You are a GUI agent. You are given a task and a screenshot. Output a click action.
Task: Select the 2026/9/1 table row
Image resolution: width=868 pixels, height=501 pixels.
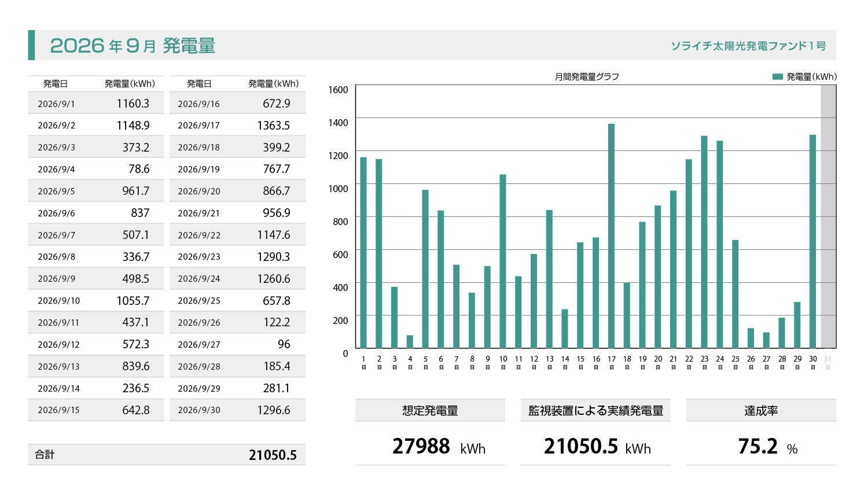click(95, 104)
